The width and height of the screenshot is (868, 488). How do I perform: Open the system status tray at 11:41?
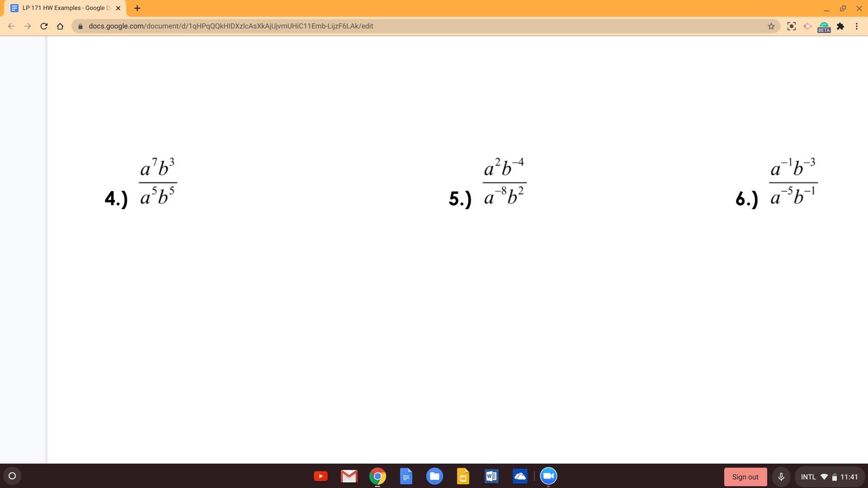coord(829,477)
